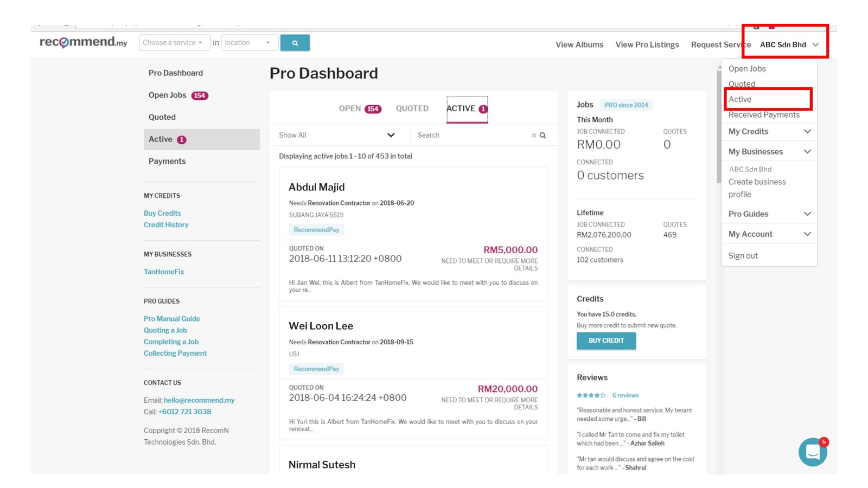868x488 pixels.
Task: Click the Buy Credits link
Action: 162,214
